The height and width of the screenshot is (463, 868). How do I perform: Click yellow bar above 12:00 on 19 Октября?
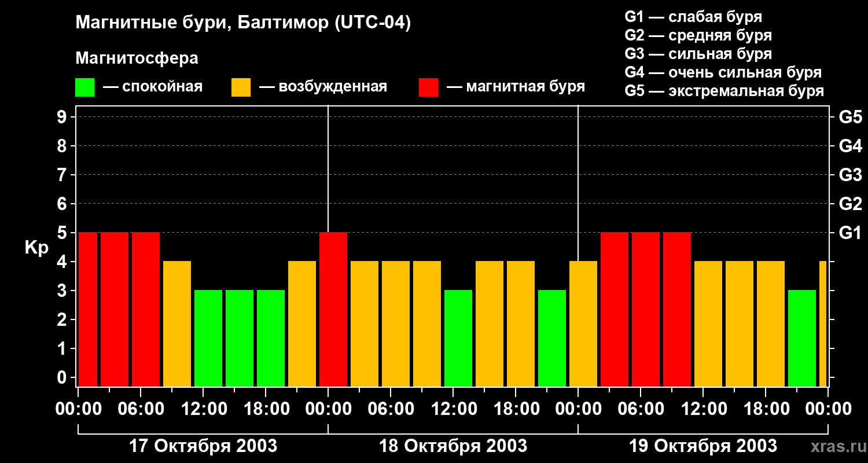(x=708, y=324)
